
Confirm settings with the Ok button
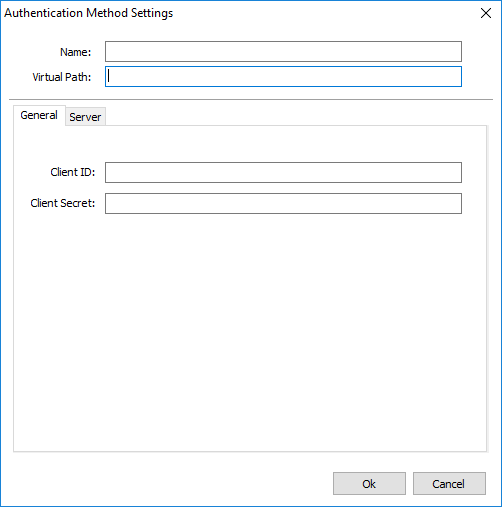pyautogui.click(x=369, y=483)
